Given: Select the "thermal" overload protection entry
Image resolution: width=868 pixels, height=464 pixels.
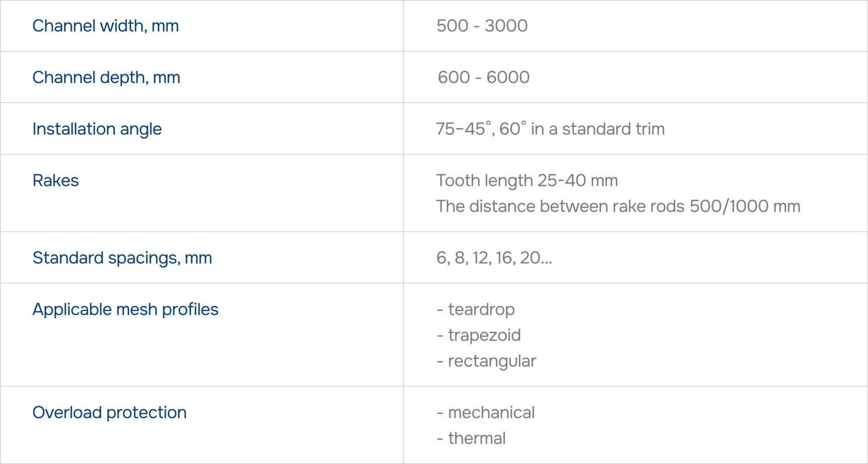Looking at the screenshot, I should [x=476, y=439].
